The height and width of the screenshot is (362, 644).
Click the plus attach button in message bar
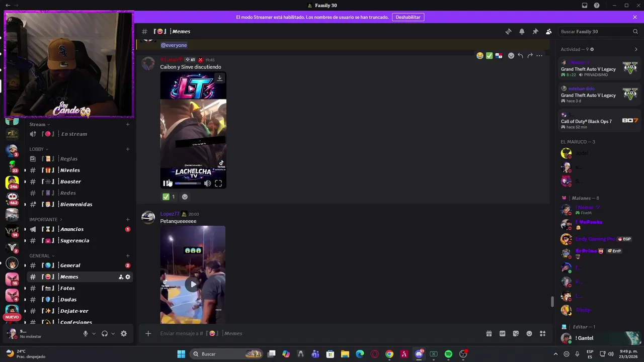(x=148, y=333)
